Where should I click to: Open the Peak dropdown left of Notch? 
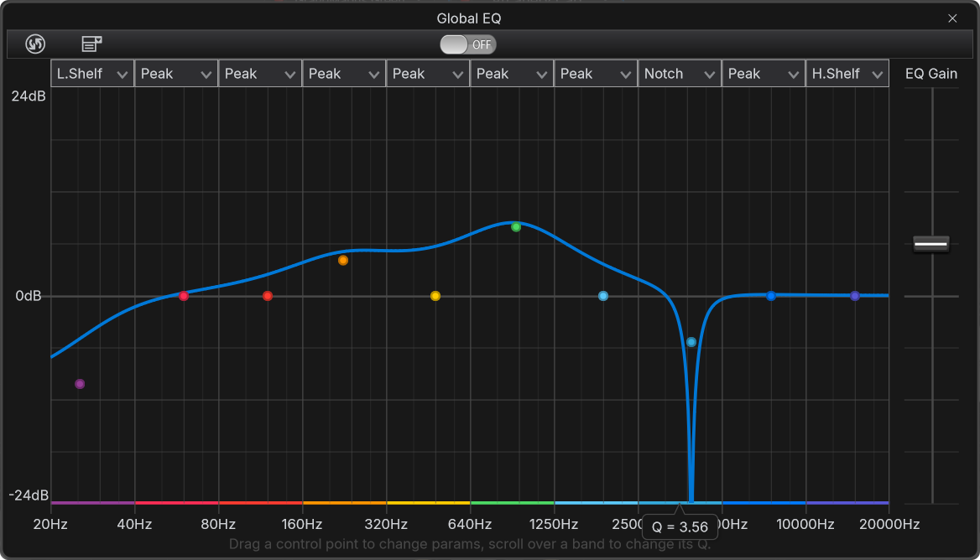pos(595,73)
